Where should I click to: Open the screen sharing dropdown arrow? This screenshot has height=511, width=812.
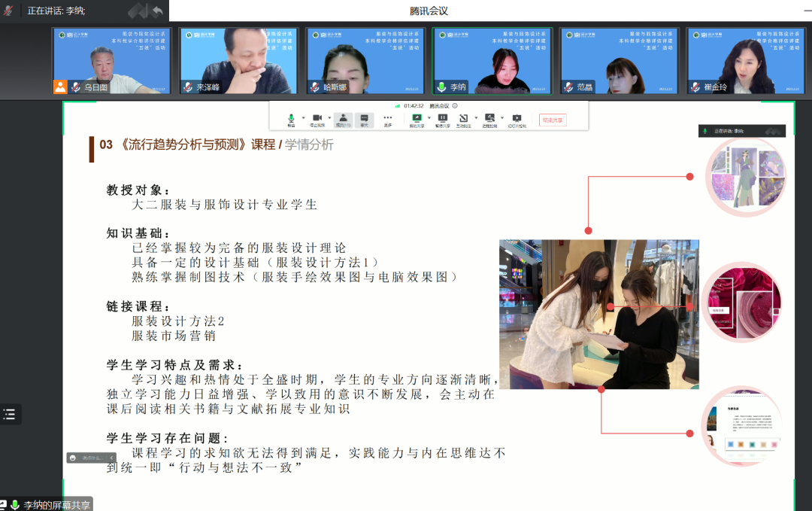pos(429,118)
